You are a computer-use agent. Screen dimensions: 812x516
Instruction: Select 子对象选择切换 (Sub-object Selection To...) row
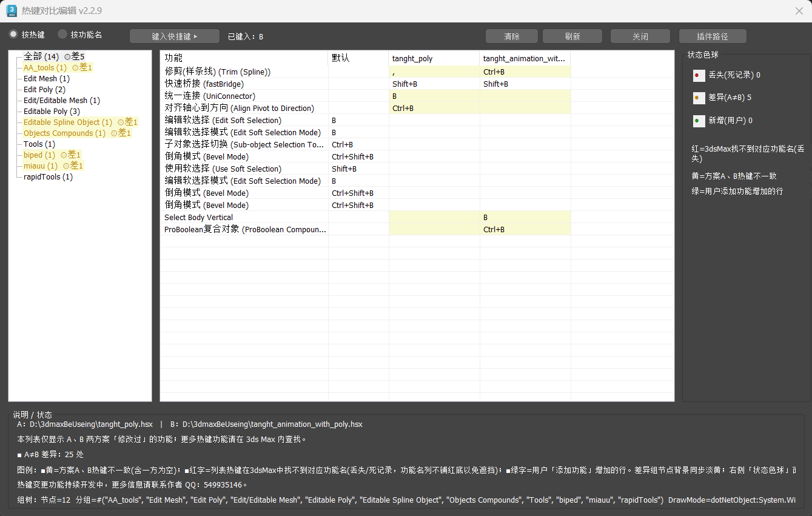366,144
